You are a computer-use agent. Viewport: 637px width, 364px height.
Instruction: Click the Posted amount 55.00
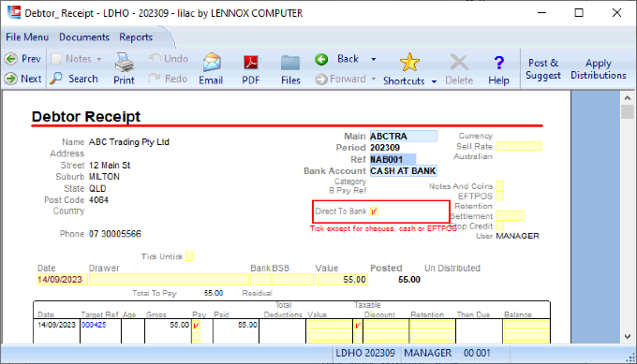(x=409, y=280)
